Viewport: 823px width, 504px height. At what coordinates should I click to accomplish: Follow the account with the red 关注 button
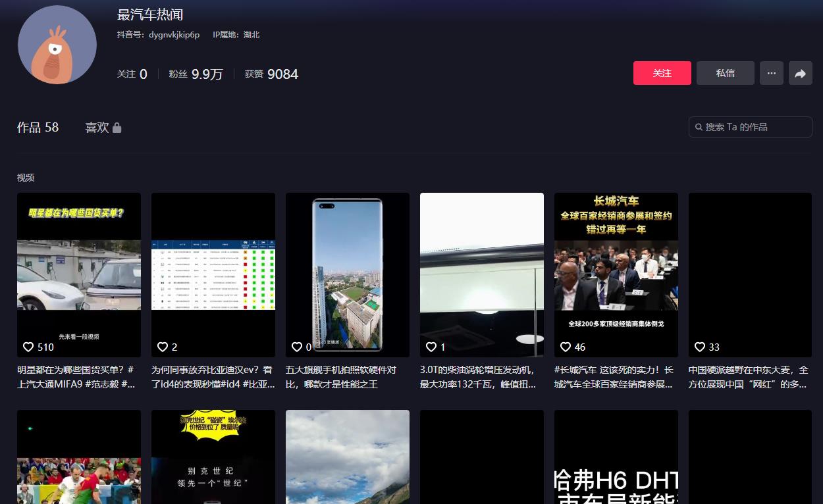(662, 73)
